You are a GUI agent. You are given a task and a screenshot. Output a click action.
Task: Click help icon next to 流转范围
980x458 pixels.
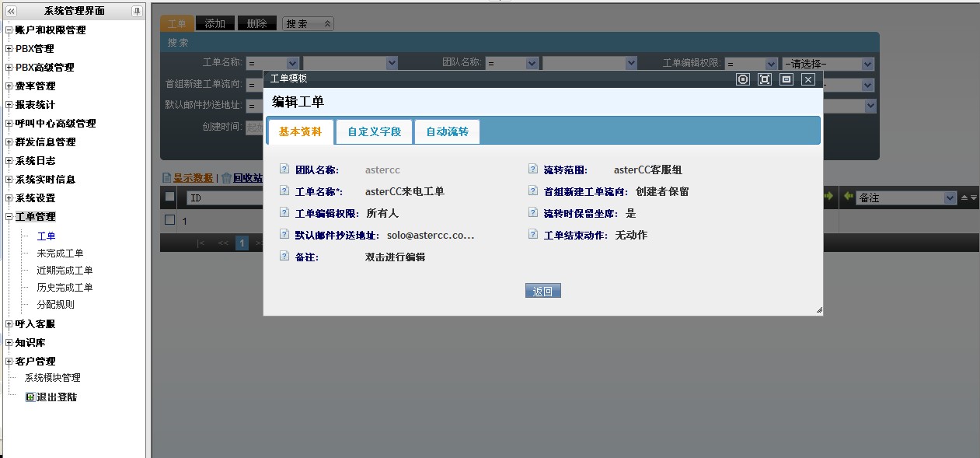pyautogui.click(x=532, y=170)
